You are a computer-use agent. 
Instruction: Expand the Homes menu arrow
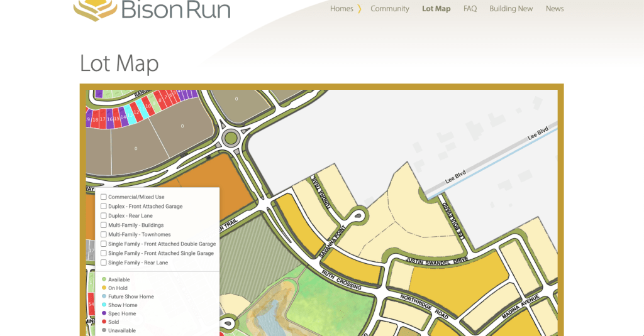point(359,9)
